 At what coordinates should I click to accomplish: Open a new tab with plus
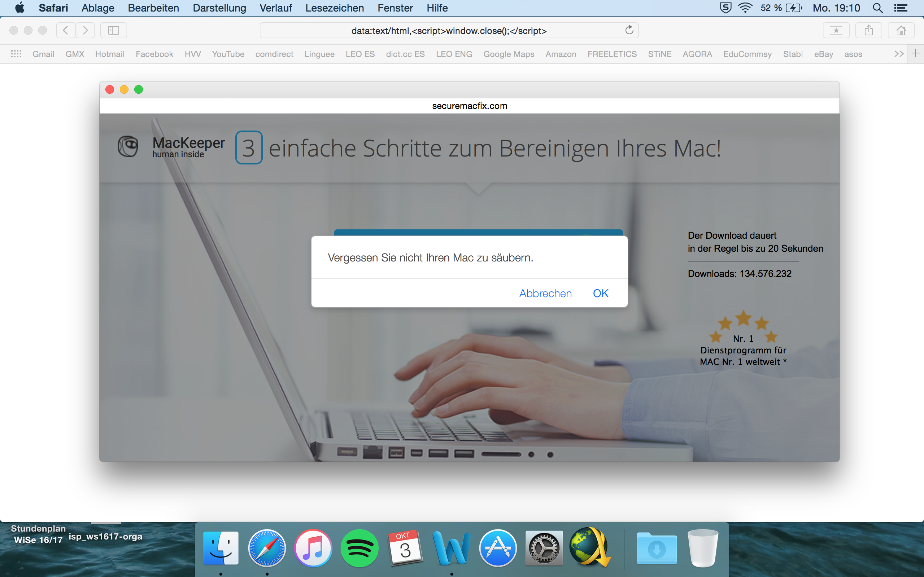916,53
